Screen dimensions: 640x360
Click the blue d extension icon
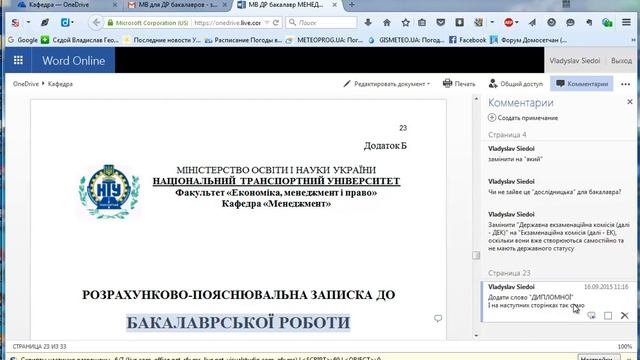pyautogui.click(x=65, y=22)
